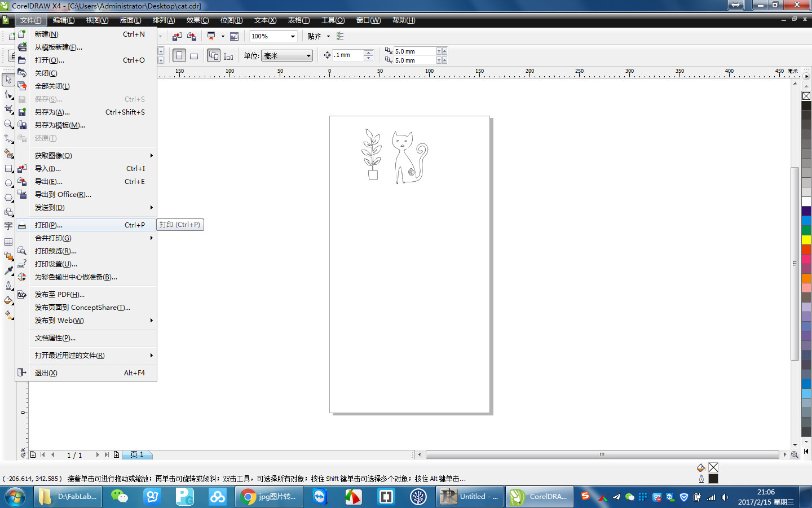Click the Export icon in standard toolbar
The width and height of the screenshot is (812, 508).
point(192,36)
